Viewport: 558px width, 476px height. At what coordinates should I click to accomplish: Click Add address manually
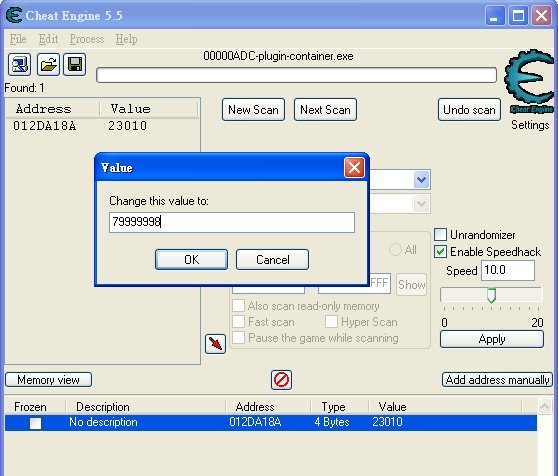tap(497, 380)
